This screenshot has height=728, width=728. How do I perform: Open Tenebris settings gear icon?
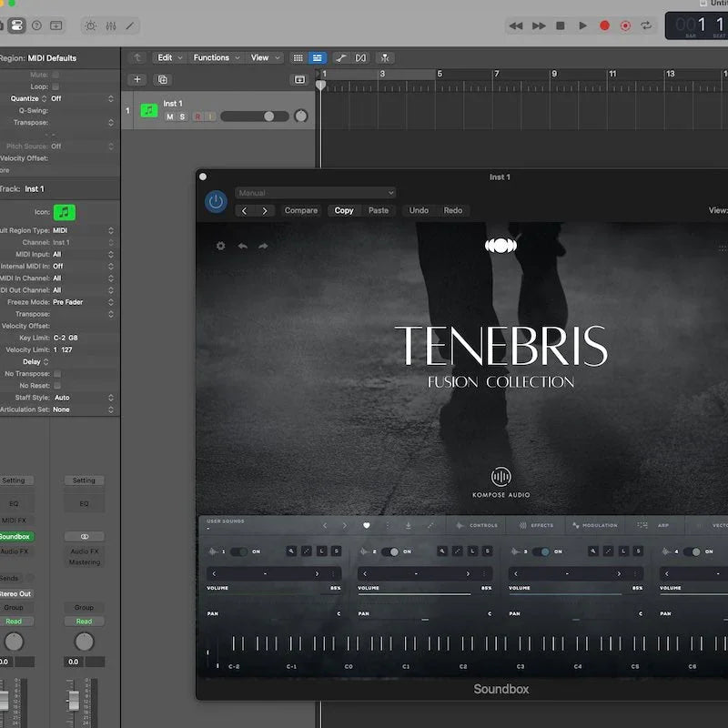pos(220,246)
